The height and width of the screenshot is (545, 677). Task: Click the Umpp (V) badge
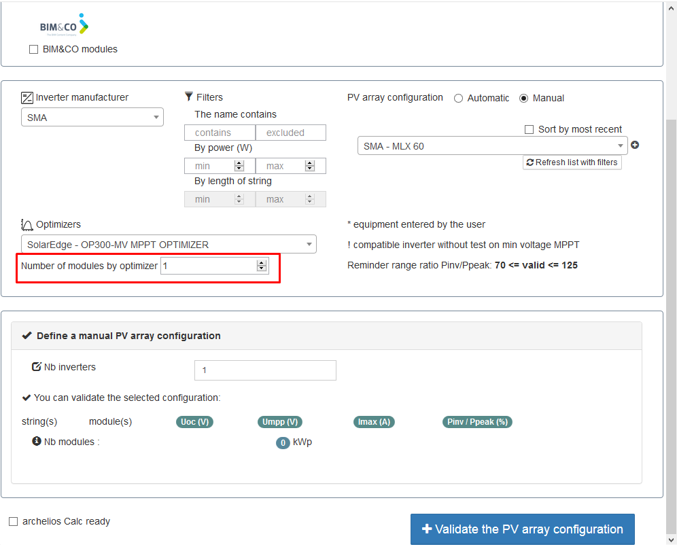click(280, 422)
